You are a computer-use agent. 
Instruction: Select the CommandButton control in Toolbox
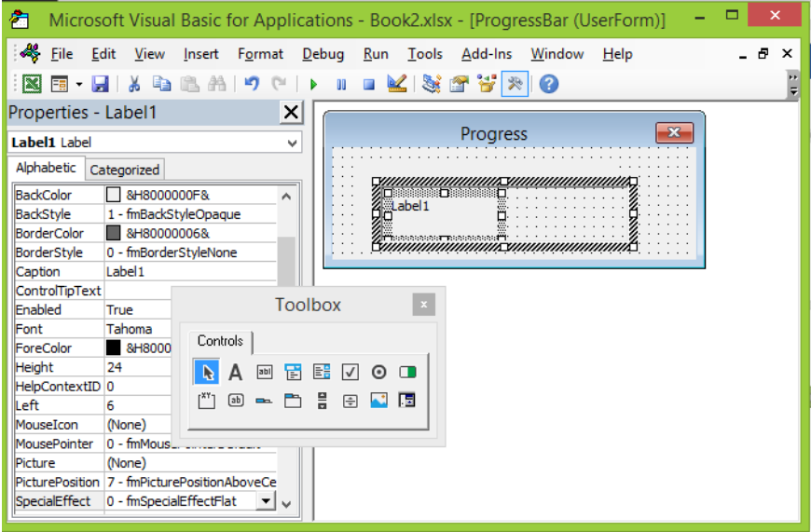point(235,400)
